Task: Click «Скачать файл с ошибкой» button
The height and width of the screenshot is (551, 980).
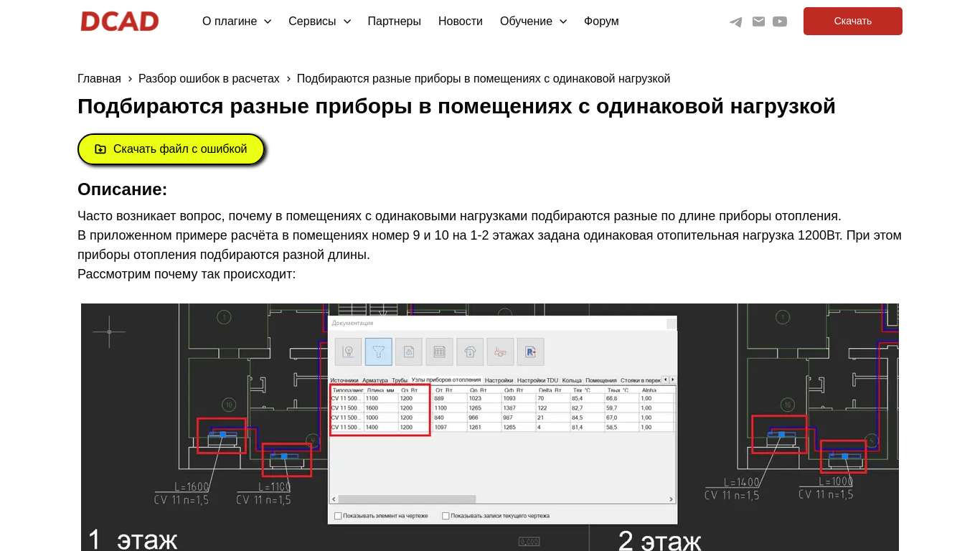Action: click(x=171, y=149)
